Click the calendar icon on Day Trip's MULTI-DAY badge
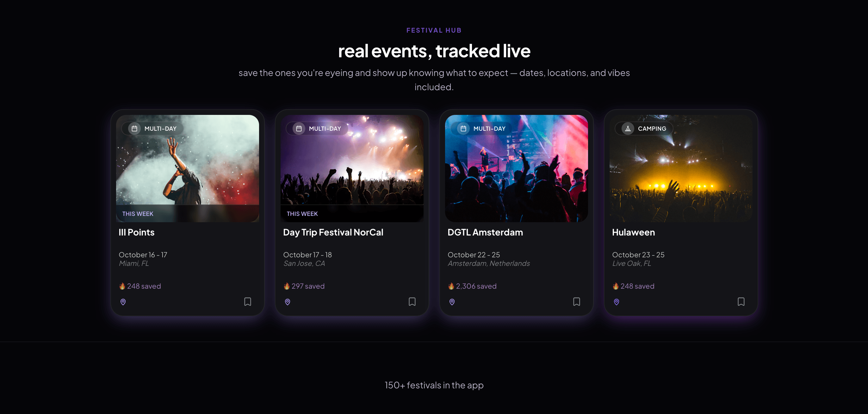868x414 pixels. (299, 129)
